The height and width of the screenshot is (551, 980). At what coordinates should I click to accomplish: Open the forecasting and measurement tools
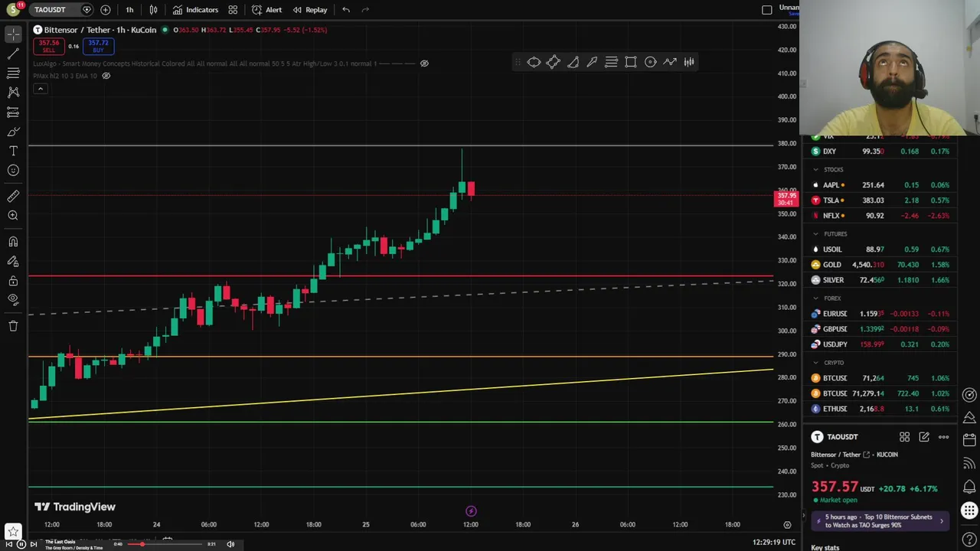[x=13, y=112]
